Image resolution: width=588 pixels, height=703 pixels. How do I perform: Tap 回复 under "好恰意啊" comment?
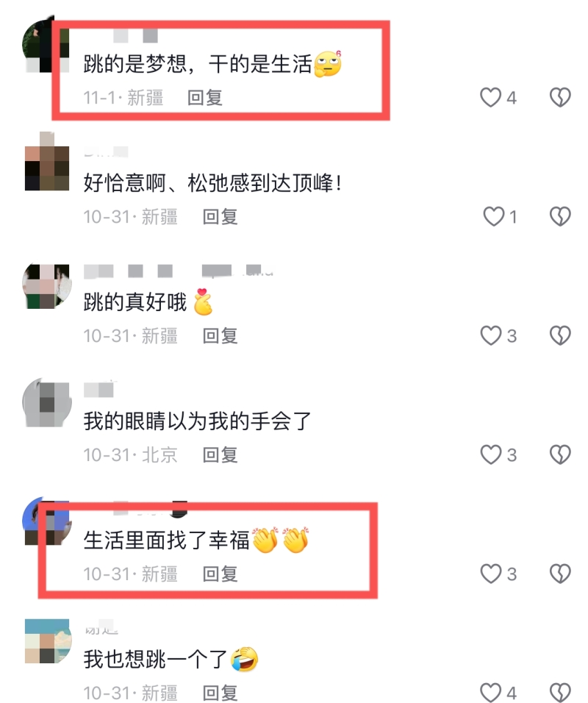[220, 217]
